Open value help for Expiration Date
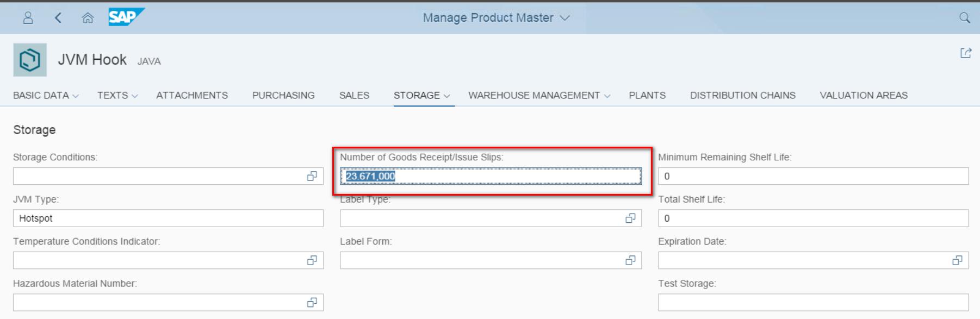Screen dimensions: 980x319 point(957,260)
